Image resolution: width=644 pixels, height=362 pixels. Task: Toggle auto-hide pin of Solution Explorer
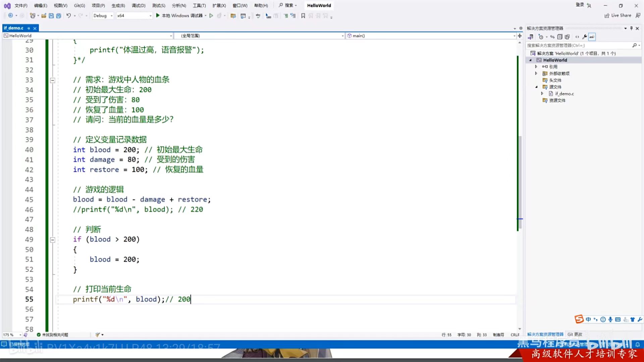pyautogui.click(x=631, y=28)
